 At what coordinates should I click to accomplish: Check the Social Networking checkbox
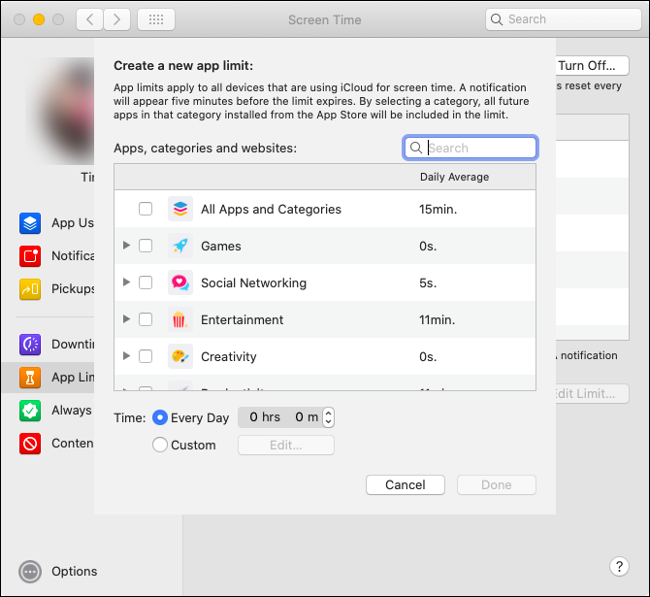point(146,282)
